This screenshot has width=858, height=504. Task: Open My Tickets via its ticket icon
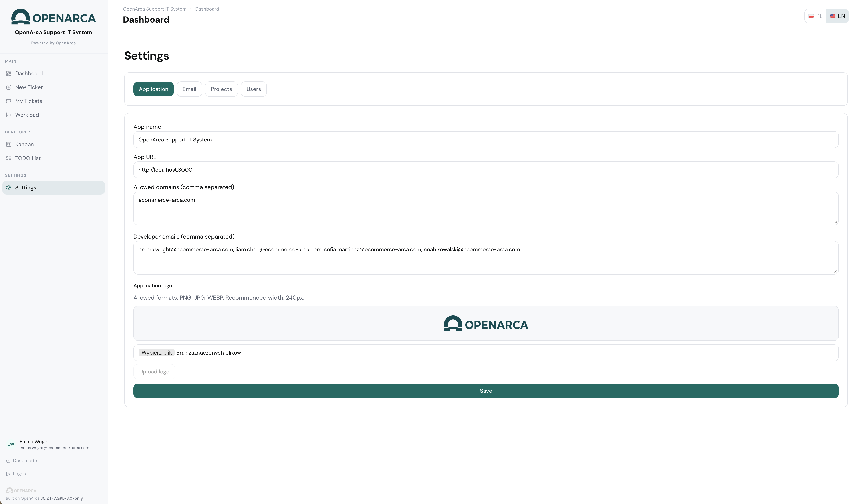[9, 101]
